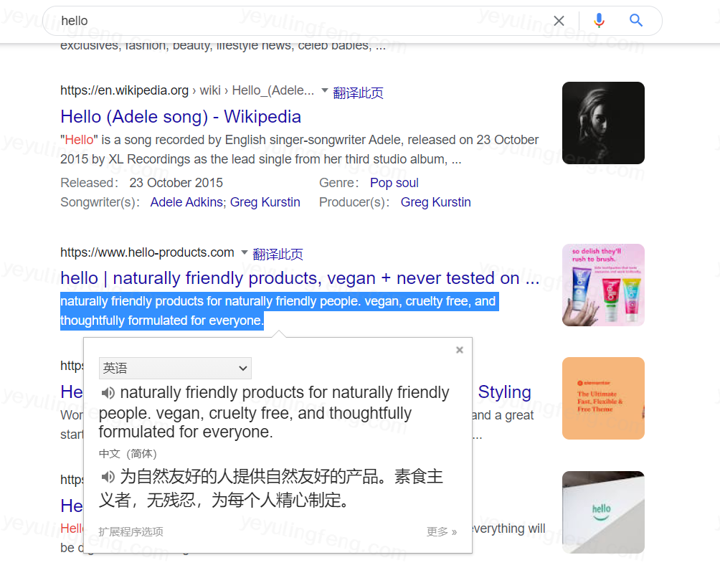Open Hello (Adele song) - Wikipedia result
720x588 pixels.
click(x=181, y=117)
